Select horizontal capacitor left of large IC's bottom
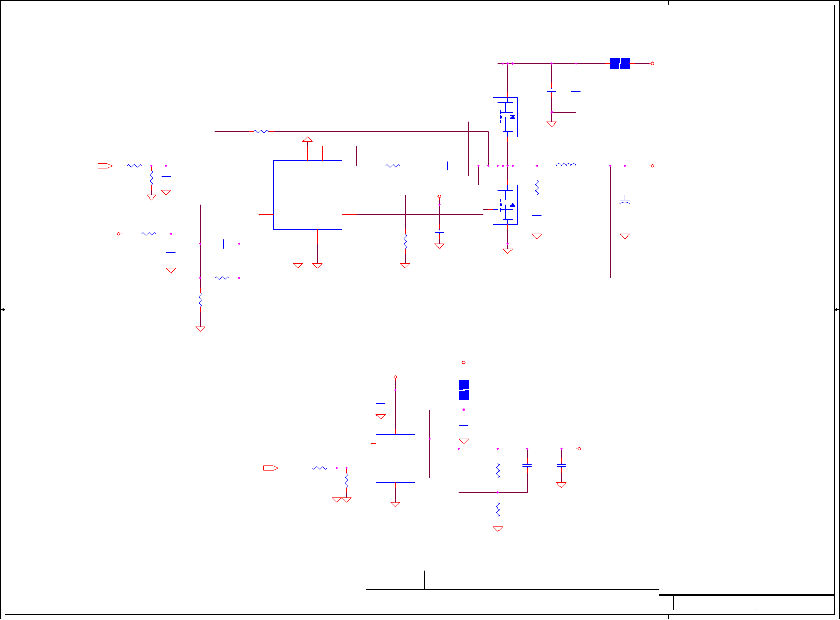840x620 pixels. point(222,244)
